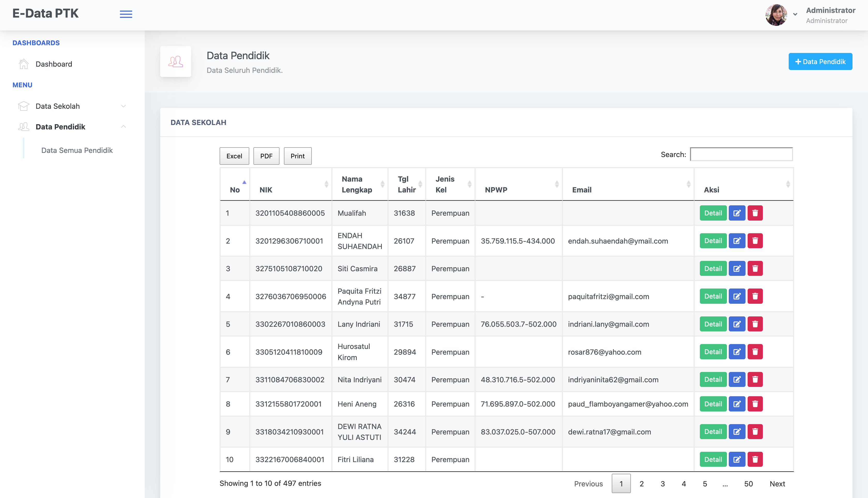Go to pagination page 2
Image resolution: width=868 pixels, height=498 pixels.
click(642, 484)
